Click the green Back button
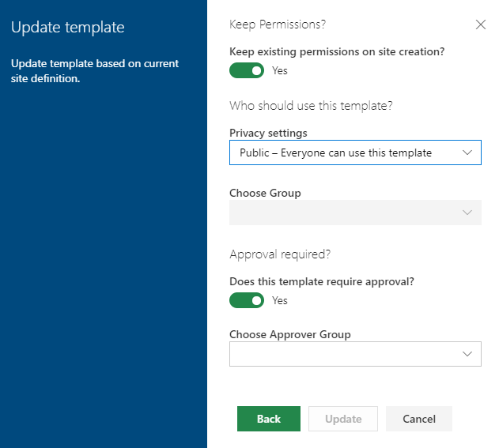 point(269,419)
